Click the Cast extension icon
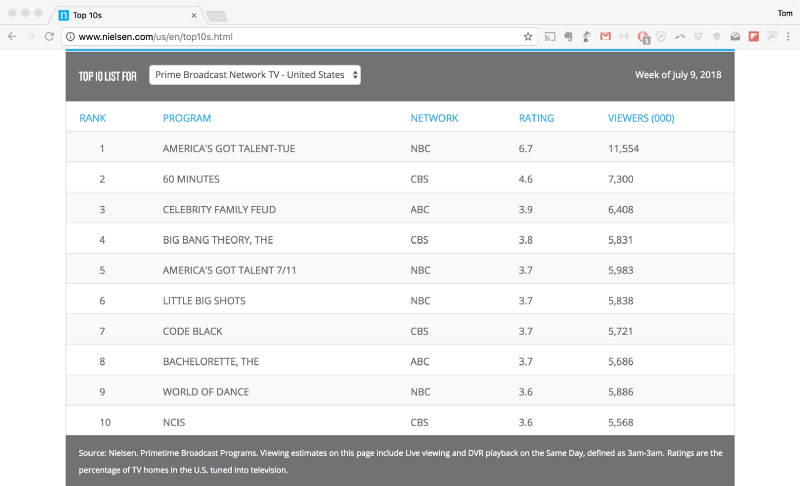800x486 pixels. (550, 36)
